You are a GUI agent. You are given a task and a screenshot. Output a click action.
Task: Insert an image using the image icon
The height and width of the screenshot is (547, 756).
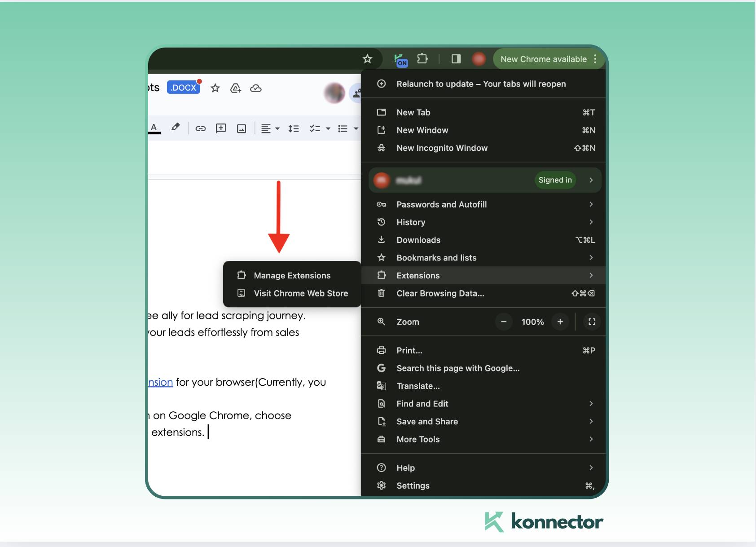[x=242, y=129]
